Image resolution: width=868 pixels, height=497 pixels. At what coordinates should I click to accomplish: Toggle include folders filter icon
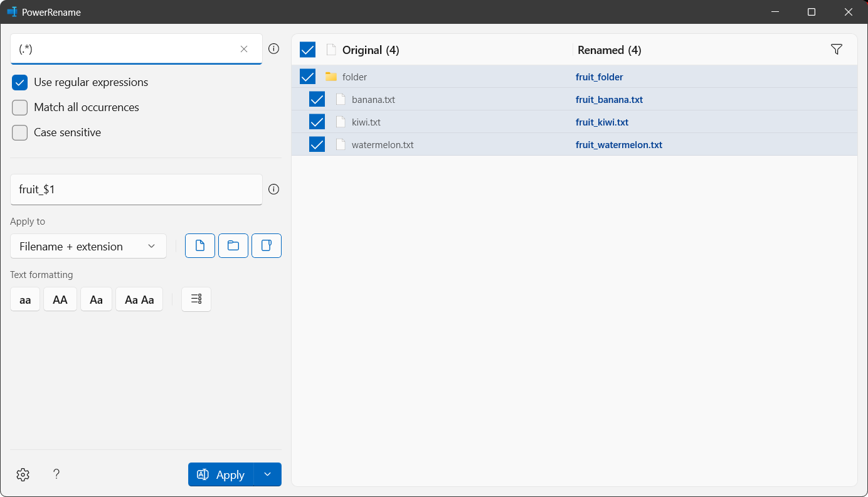[233, 245]
